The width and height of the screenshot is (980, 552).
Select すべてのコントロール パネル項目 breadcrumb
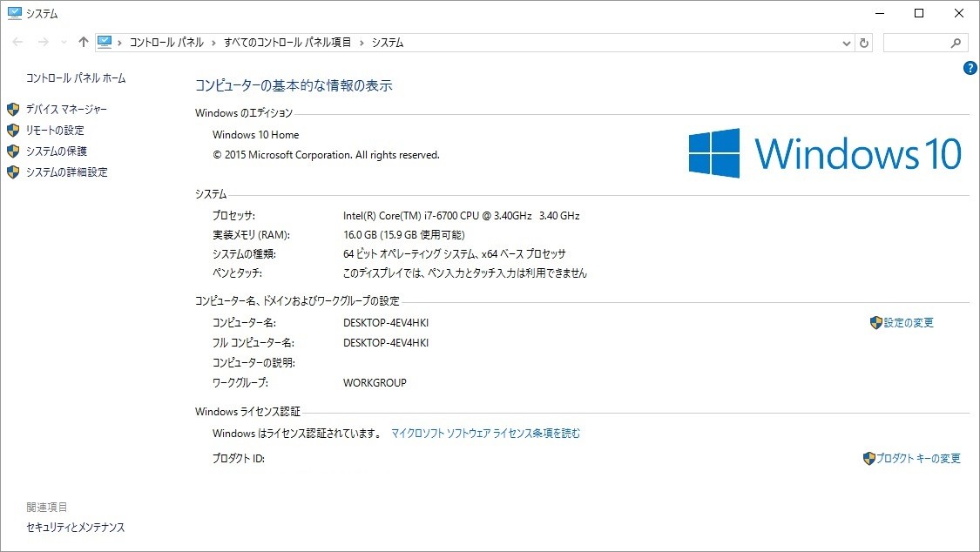coord(287,43)
